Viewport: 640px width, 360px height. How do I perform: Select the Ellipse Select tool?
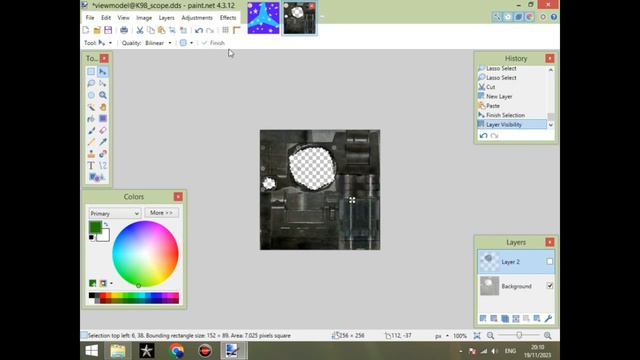91,95
